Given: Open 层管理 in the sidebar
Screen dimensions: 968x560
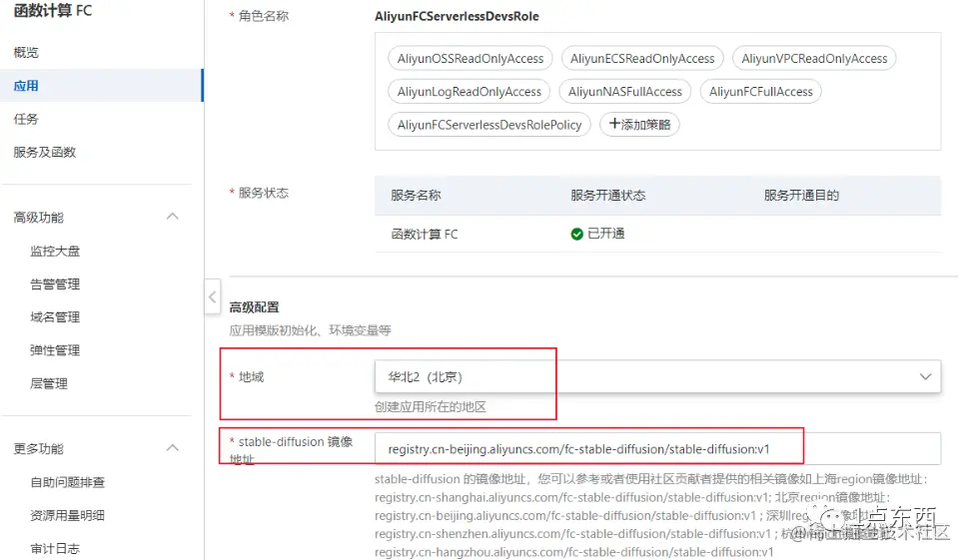Looking at the screenshot, I should 49,383.
